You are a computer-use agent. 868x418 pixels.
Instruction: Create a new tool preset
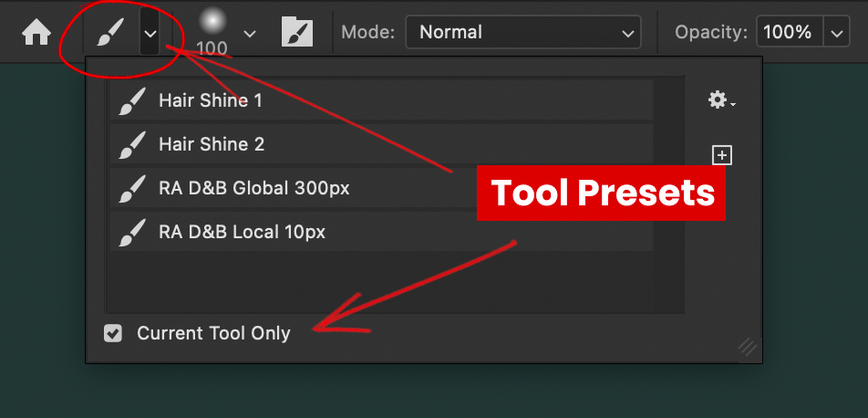721,156
